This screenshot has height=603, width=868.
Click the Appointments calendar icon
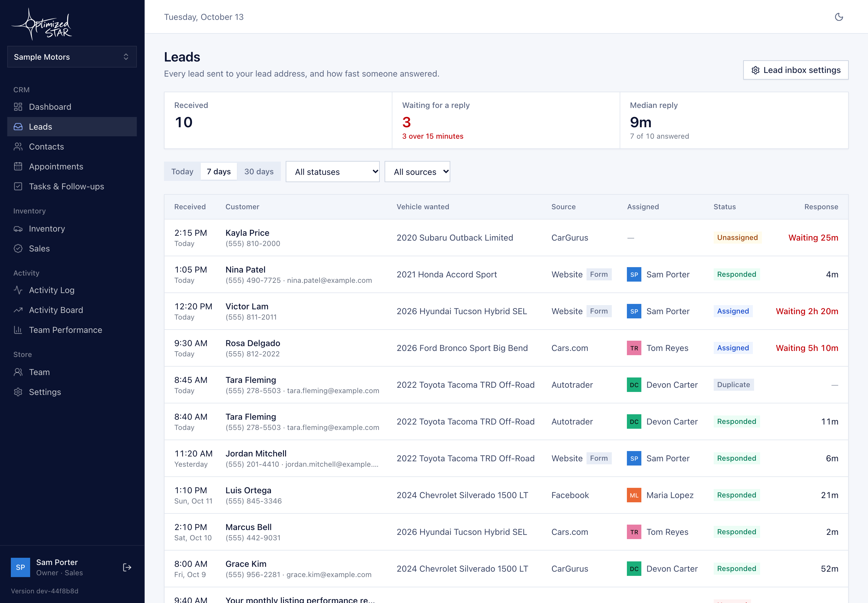[x=18, y=167]
